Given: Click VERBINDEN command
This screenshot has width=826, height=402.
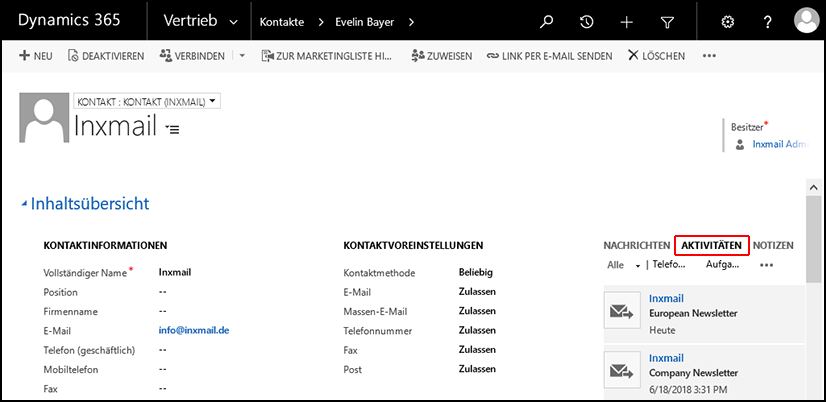Looking at the screenshot, I should [192, 56].
